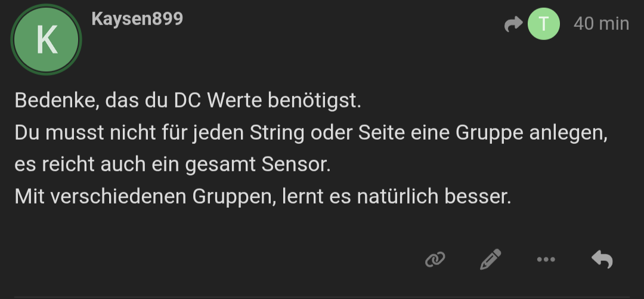Image resolution: width=644 pixels, height=299 pixels.
Task: Click the line "Bedenke, das du DC Werte benötigst."
Action: click(x=188, y=100)
